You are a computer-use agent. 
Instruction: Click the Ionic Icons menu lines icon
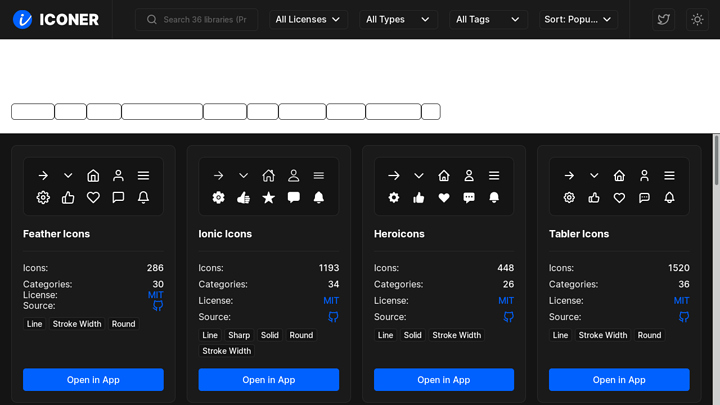click(319, 175)
